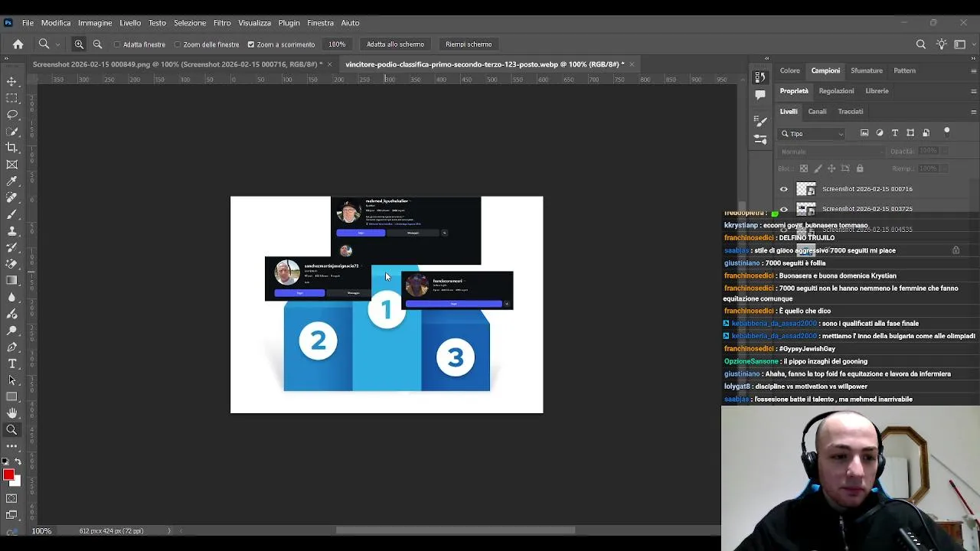The image size is (980, 551).
Task: Swap foreground and background colors
Action: coord(18,461)
